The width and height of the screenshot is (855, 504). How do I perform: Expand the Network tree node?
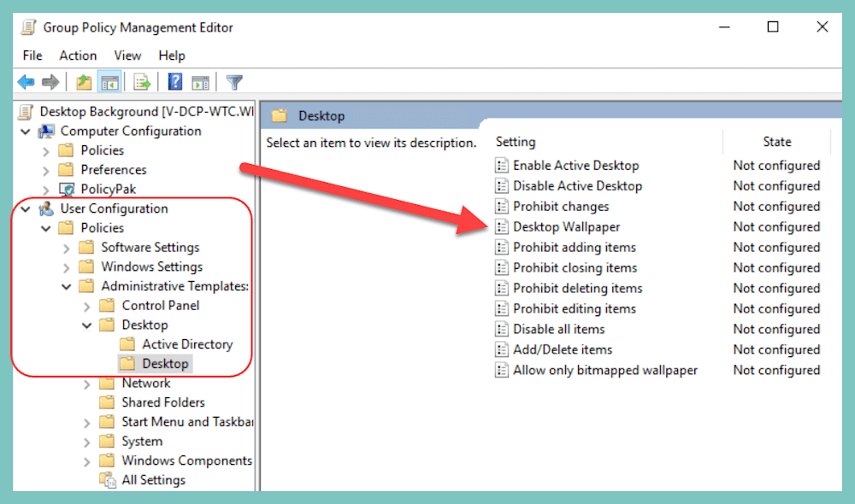coord(85,383)
